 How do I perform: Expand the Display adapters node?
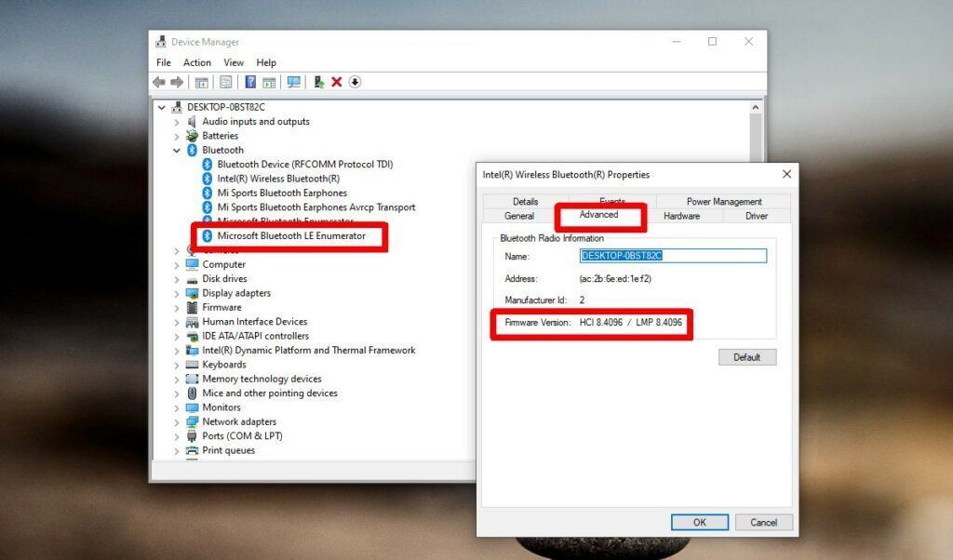coord(177,292)
